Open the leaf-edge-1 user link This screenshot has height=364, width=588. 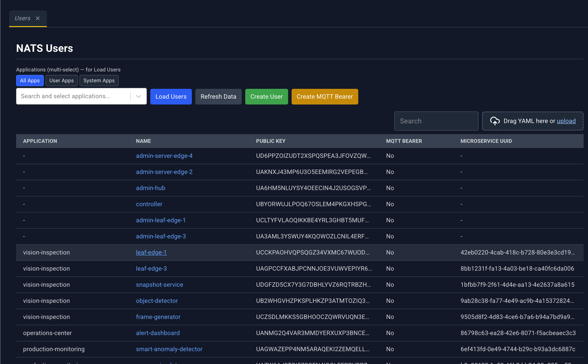point(151,253)
